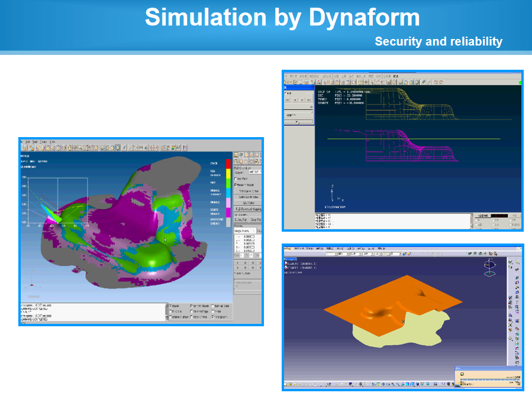Image resolution: width=532 pixels, height=396 pixels.
Task: Click the green safe legend color
Action: pyautogui.click(x=228, y=183)
